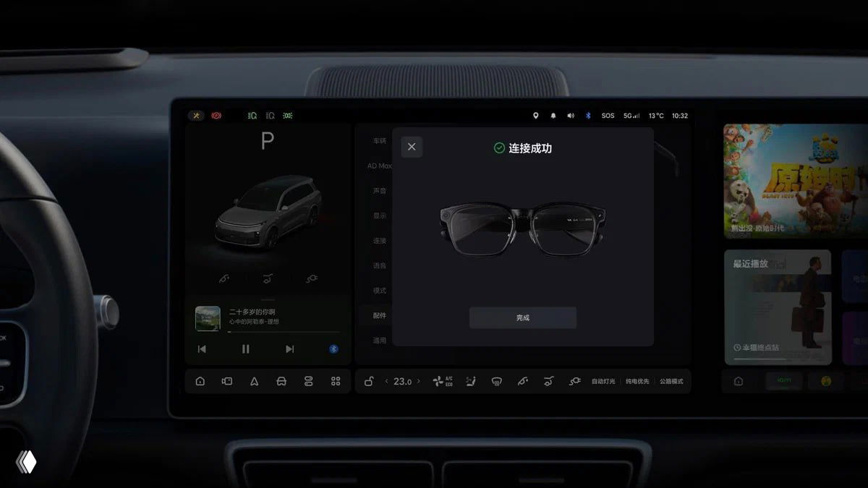The height and width of the screenshot is (488, 868).
Task: Select 配件 accessories settings tab
Action: coord(380,315)
